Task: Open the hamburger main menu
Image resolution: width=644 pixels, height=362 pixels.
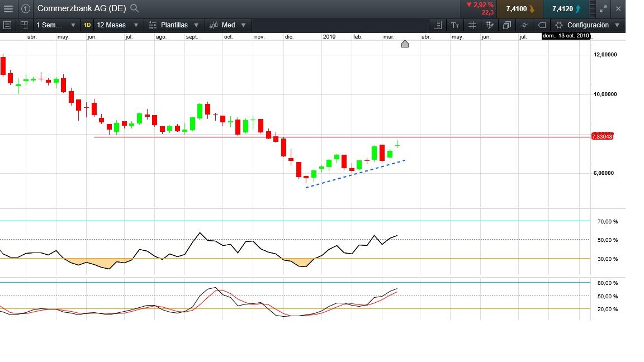Action: tap(8, 8)
